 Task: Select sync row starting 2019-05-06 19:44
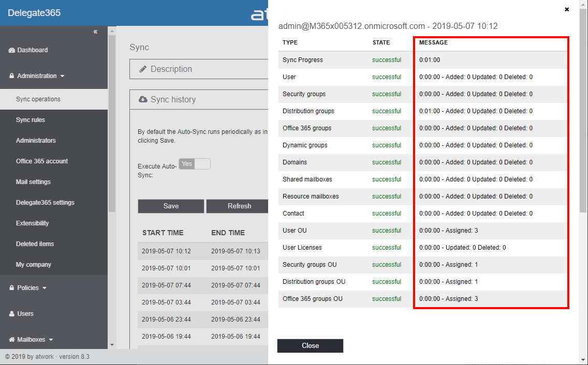coord(203,337)
